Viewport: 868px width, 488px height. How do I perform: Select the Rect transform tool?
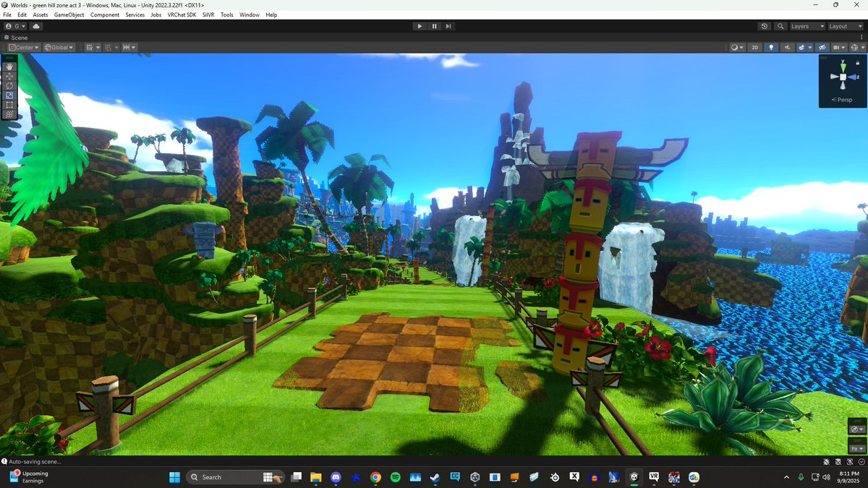point(9,104)
